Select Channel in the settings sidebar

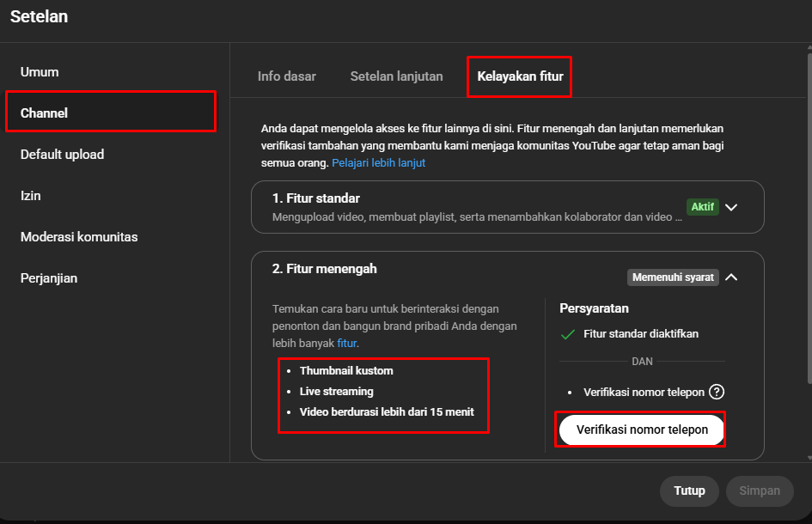[44, 113]
